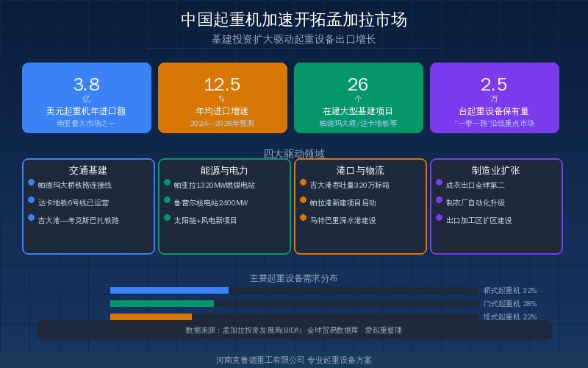Click the note 帕德玛大桥/达卡地铁等
Viewport: 588px width, 368px height.
358,123
